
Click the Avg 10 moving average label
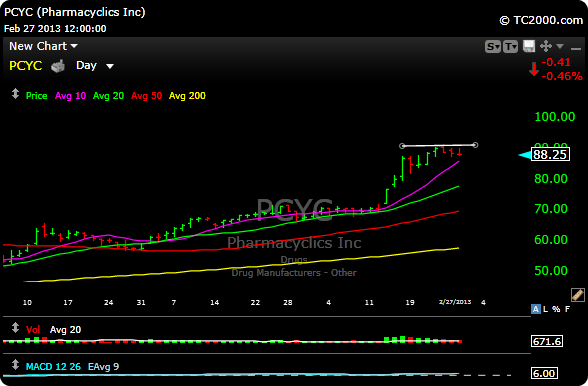(x=70, y=96)
